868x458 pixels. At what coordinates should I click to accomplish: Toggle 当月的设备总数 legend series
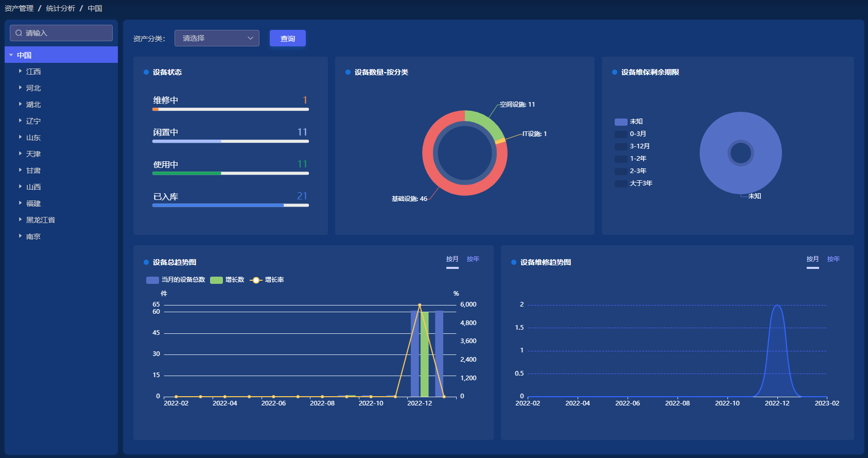point(152,280)
